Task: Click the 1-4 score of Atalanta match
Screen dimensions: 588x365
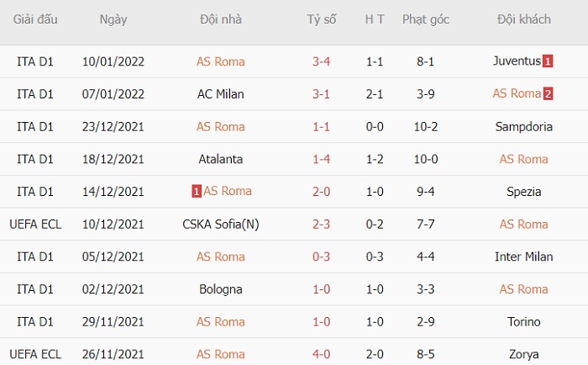Action: coord(322,159)
